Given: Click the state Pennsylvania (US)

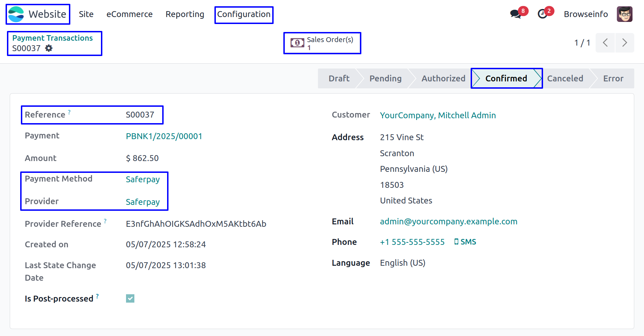Looking at the screenshot, I should click(414, 169).
